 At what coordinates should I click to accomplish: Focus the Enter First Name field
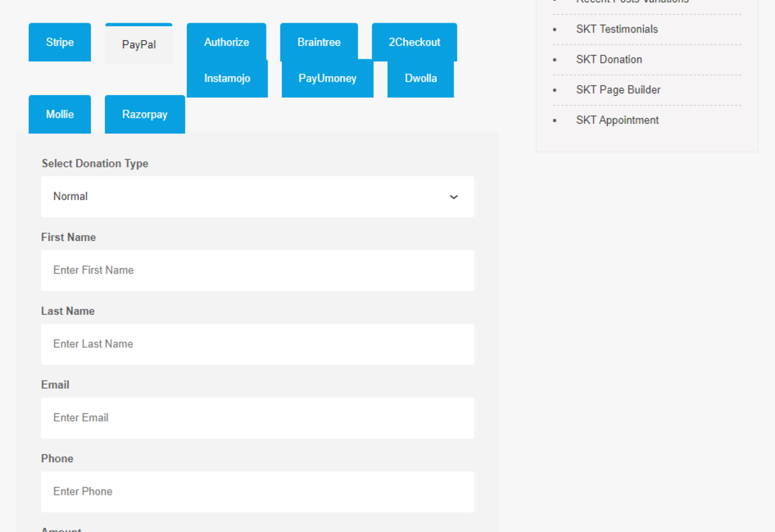(x=257, y=271)
